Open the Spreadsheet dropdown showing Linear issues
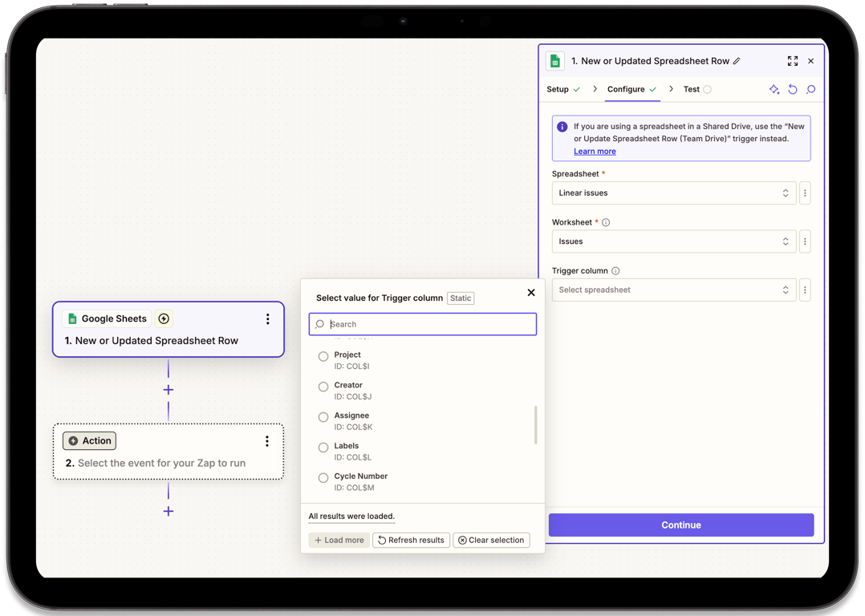865x616 pixels. click(673, 193)
